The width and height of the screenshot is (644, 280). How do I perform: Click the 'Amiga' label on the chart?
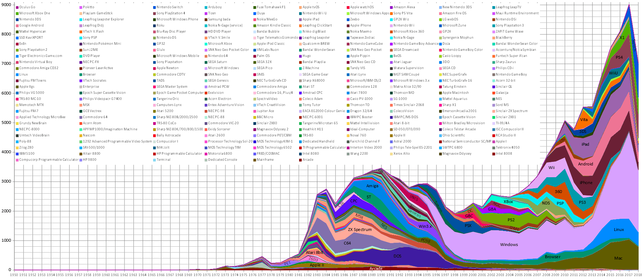click(x=372, y=186)
